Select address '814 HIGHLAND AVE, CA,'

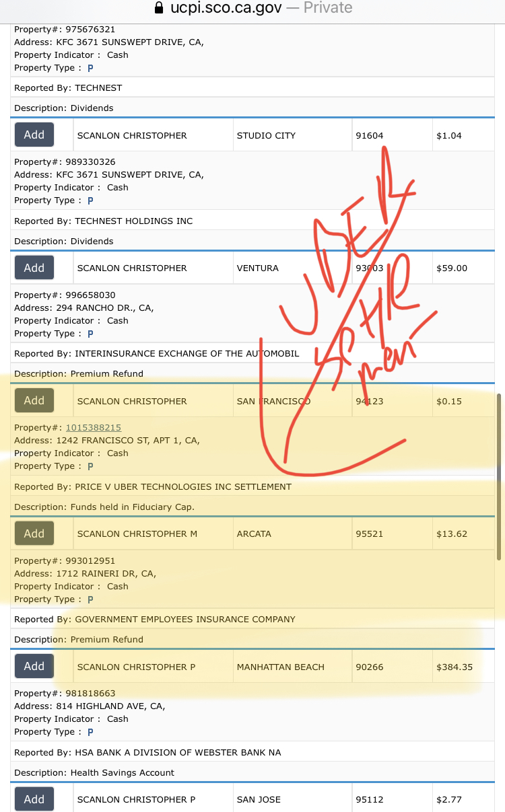point(111,706)
